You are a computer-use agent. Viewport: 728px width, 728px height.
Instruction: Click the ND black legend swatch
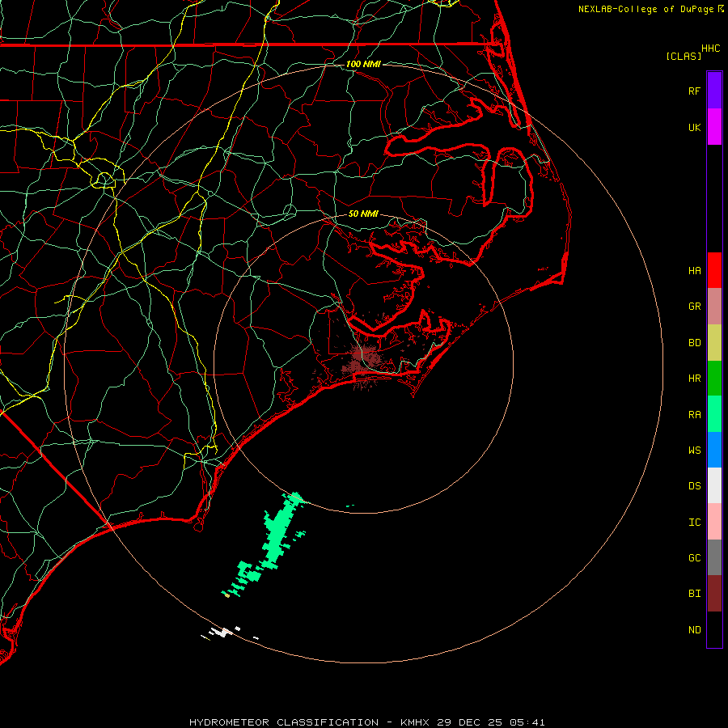point(714,629)
